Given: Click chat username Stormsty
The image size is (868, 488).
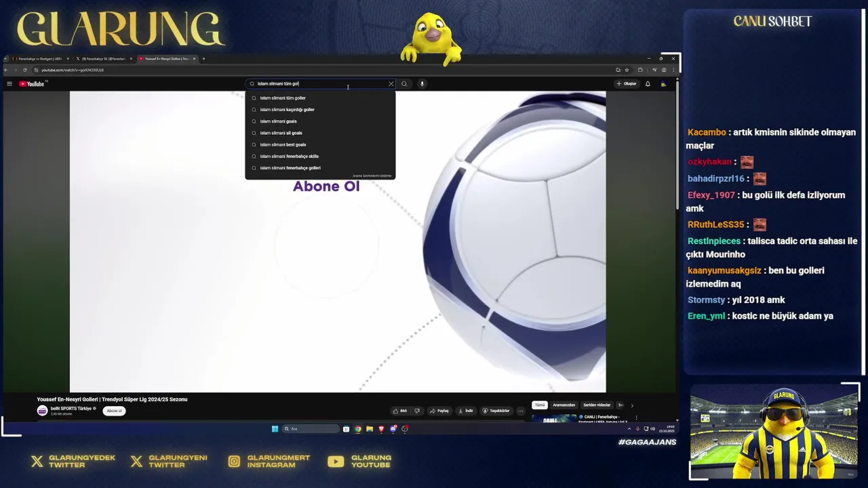Looking at the screenshot, I should (707, 300).
